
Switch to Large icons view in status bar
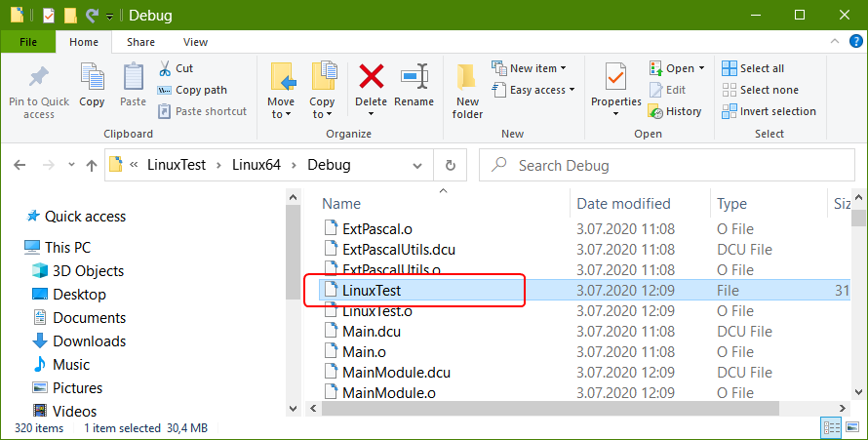click(x=852, y=428)
